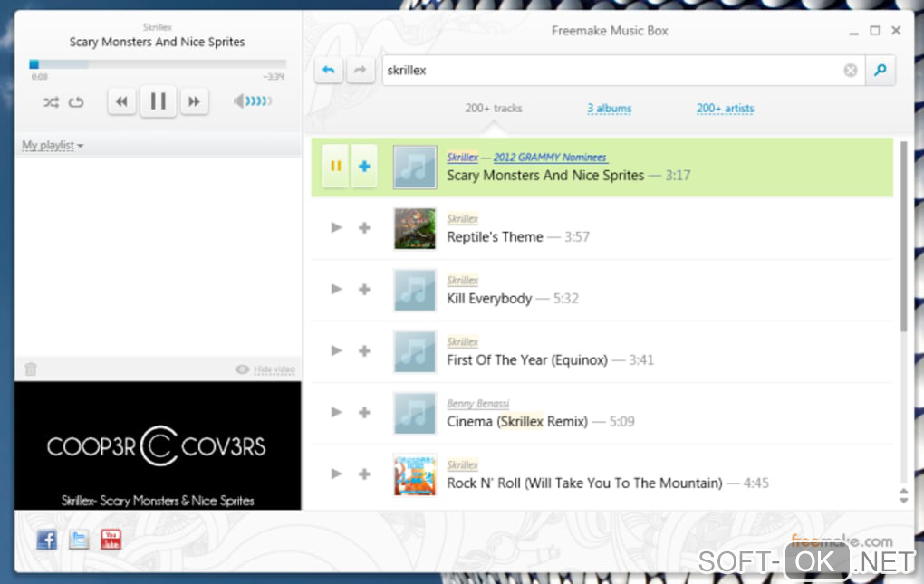Open Skrillex artist link above Rock N' Roll

[463, 465]
